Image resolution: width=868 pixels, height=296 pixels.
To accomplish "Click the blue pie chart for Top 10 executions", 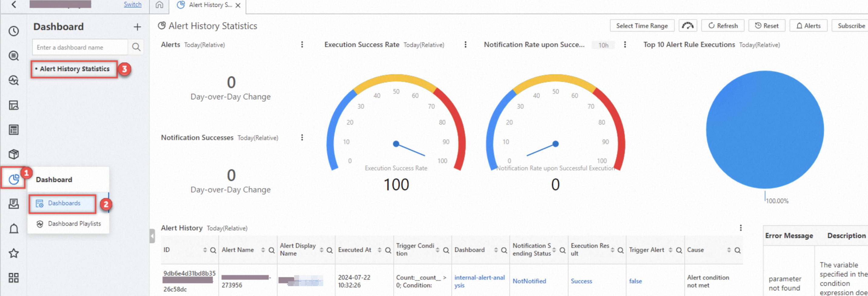I will pyautogui.click(x=765, y=129).
